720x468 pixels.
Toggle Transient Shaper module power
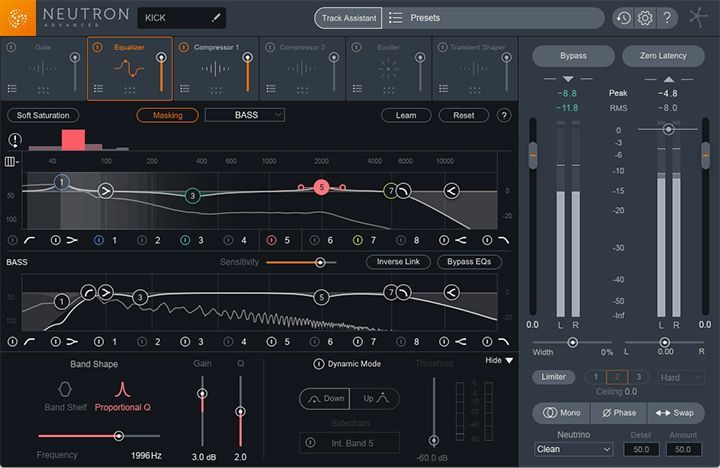point(442,47)
